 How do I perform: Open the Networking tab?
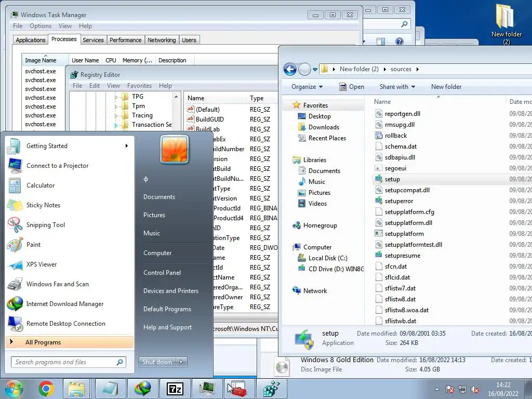(x=162, y=40)
